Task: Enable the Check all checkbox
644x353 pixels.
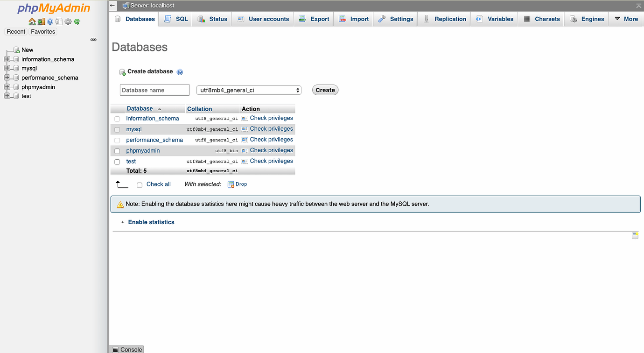Action: click(139, 185)
